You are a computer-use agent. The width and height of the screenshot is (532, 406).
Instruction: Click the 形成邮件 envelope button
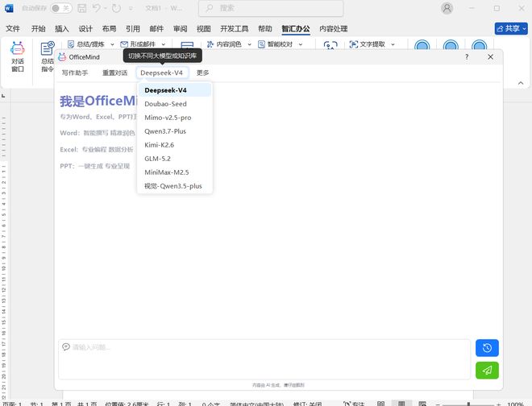138,44
